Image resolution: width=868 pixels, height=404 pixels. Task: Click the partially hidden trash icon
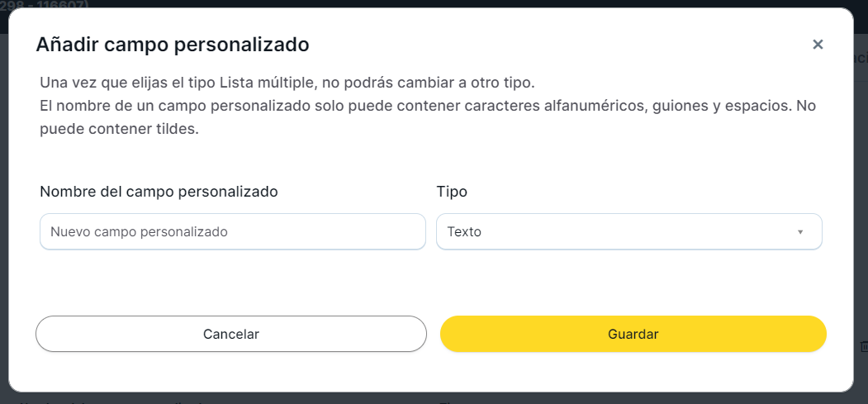pyautogui.click(x=864, y=346)
